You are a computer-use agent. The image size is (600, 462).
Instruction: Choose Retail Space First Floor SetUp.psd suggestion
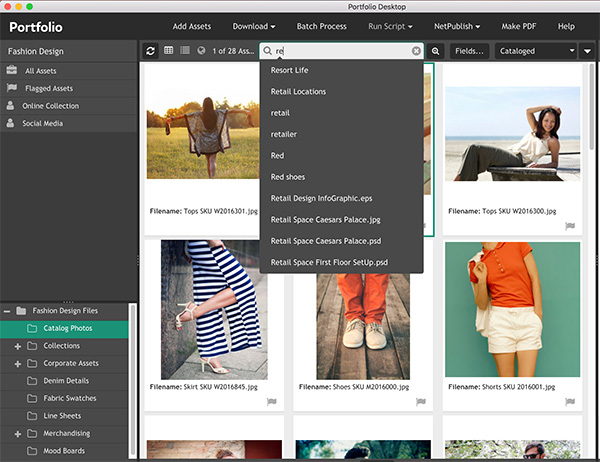pos(341,262)
